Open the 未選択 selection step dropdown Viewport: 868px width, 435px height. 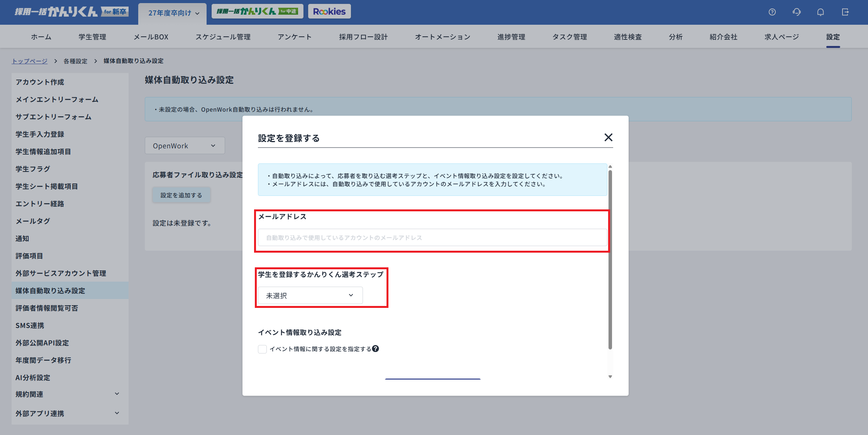(309, 295)
